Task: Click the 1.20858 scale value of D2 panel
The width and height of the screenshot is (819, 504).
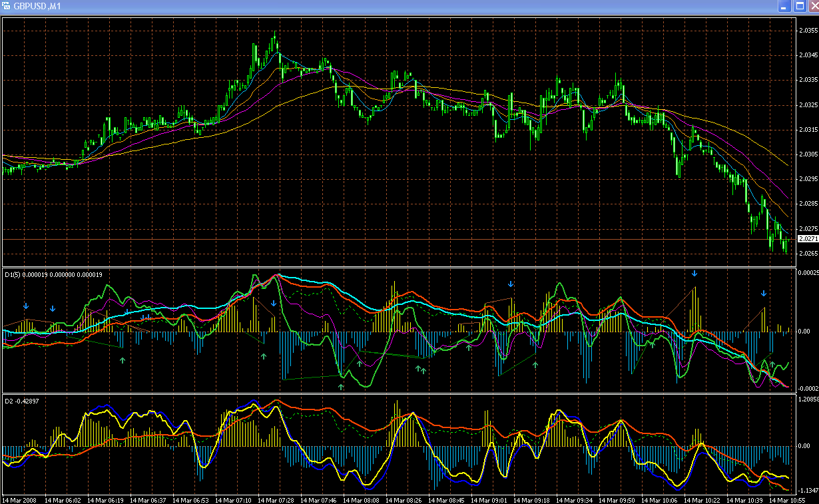Action: tap(808, 399)
